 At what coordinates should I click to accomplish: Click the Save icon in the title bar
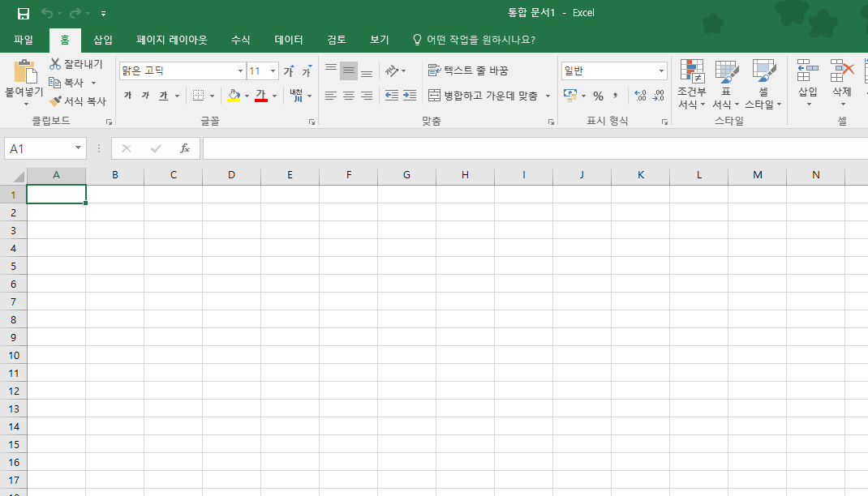tap(23, 13)
